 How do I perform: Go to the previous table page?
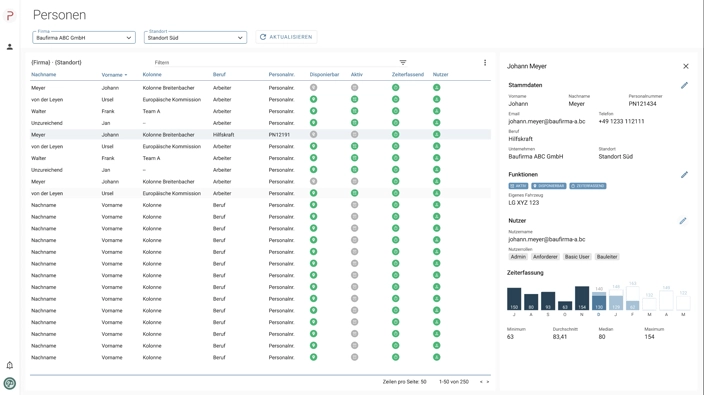click(x=481, y=382)
